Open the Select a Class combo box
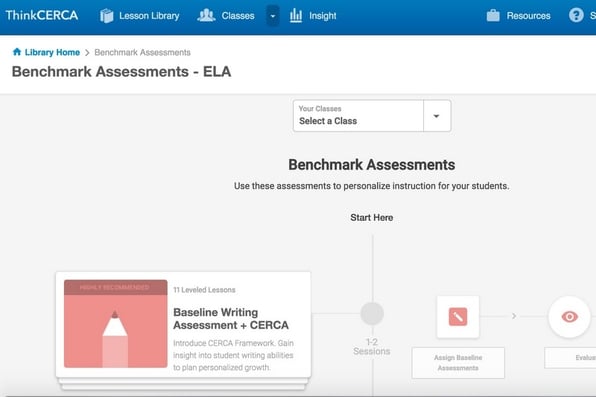 pos(372,116)
